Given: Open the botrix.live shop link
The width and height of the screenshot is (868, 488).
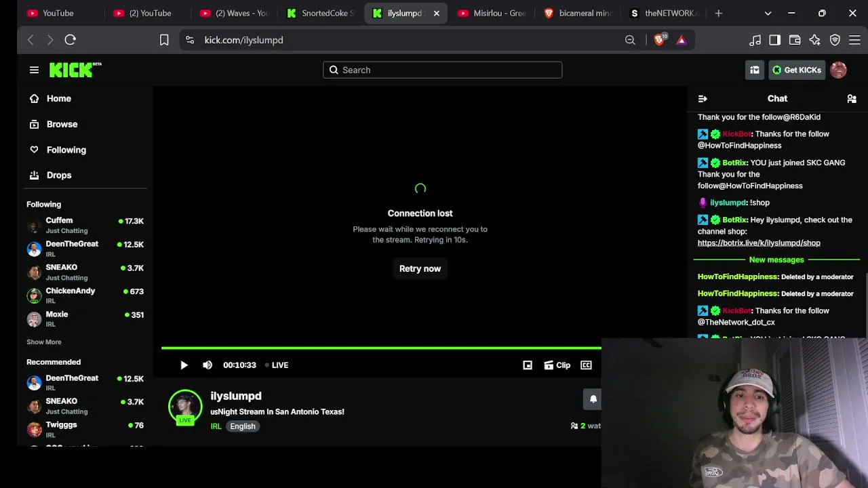Looking at the screenshot, I should click(x=759, y=243).
